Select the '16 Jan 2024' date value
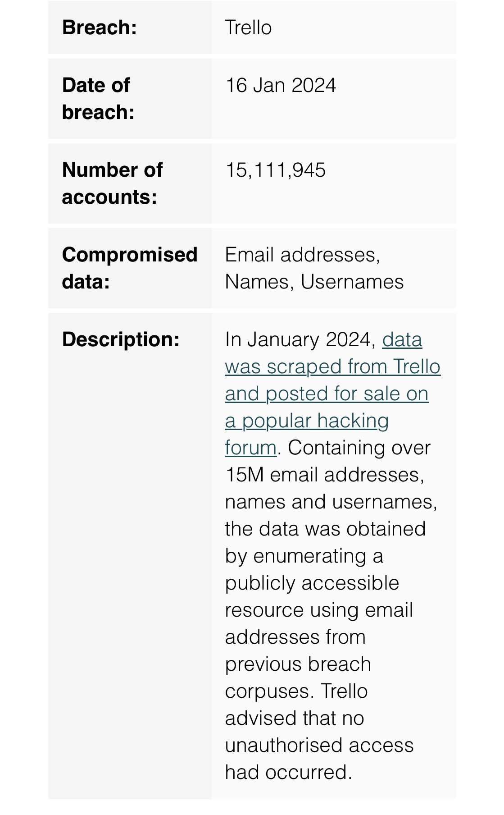504x815 pixels. [281, 86]
